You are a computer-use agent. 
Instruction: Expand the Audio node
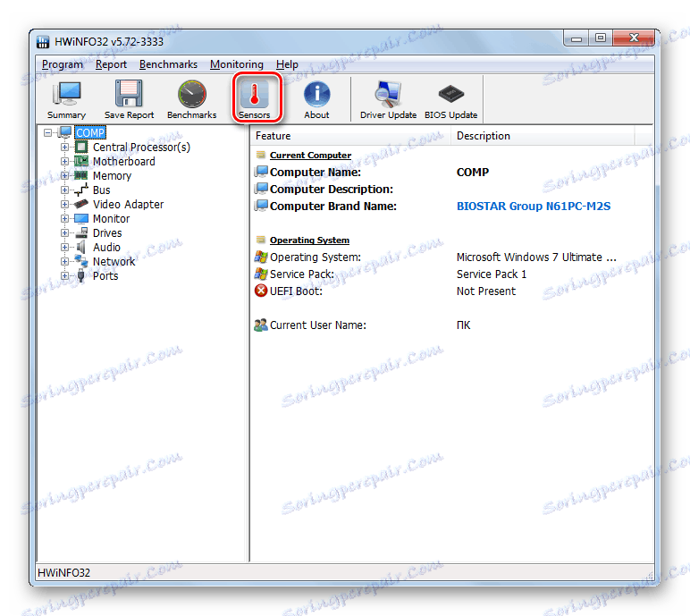[x=64, y=247]
